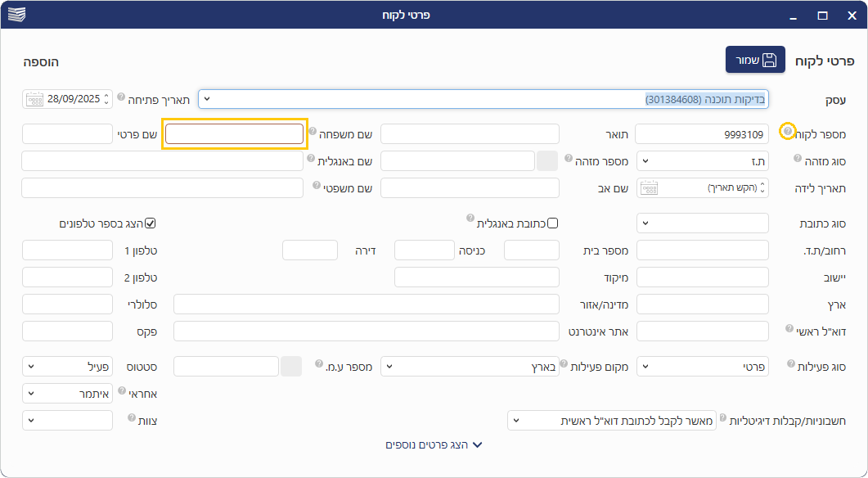Click the app logo in the title bar

point(16,15)
